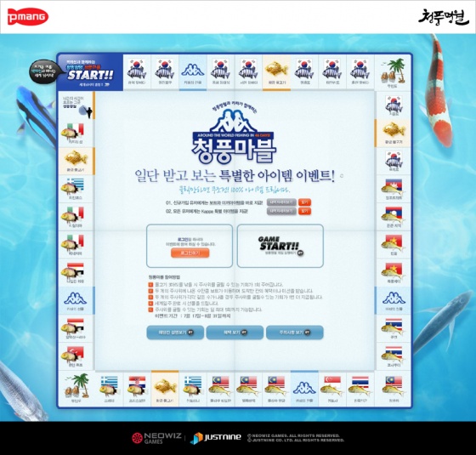Click the palm island tile at bottom-left corner

pyautogui.click(x=76, y=388)
